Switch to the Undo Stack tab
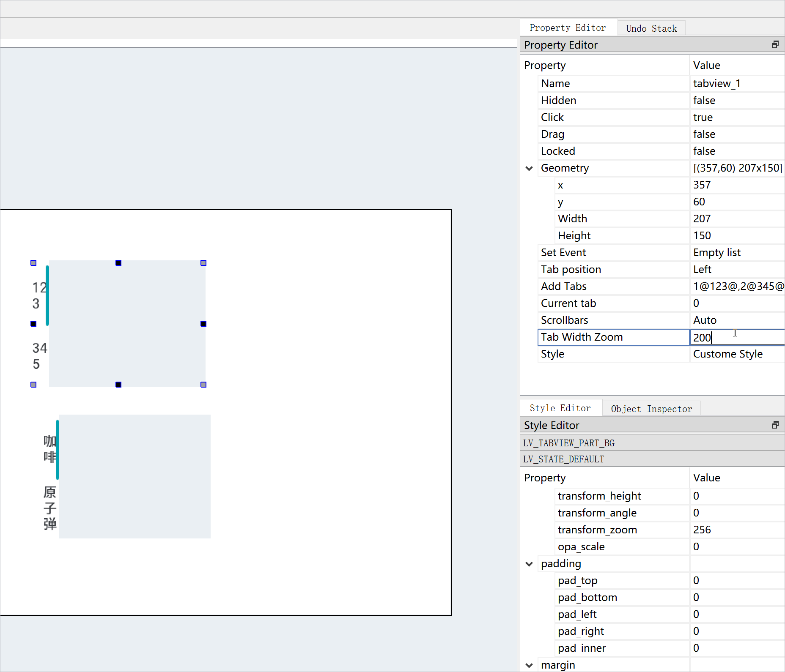The image size is (785, 672). pyautogui.click(x=651, y=28)
